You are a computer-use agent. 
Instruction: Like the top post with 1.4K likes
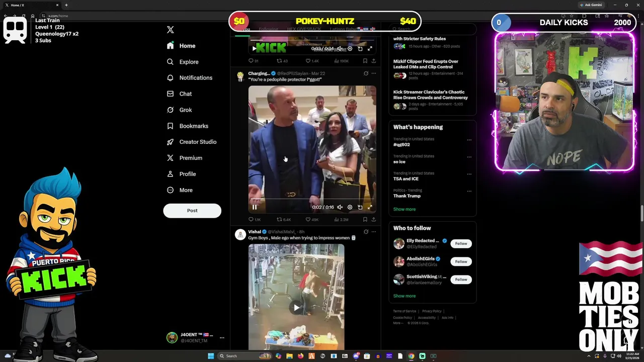tap(312, 61)
